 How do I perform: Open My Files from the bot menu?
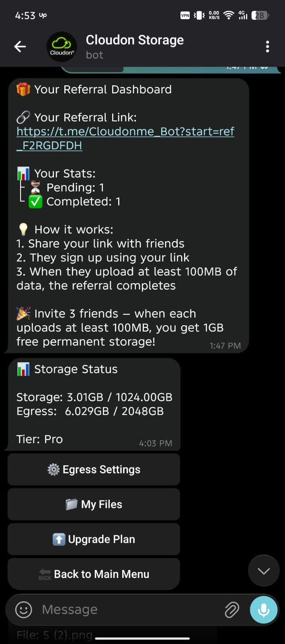tap(94, 504)
